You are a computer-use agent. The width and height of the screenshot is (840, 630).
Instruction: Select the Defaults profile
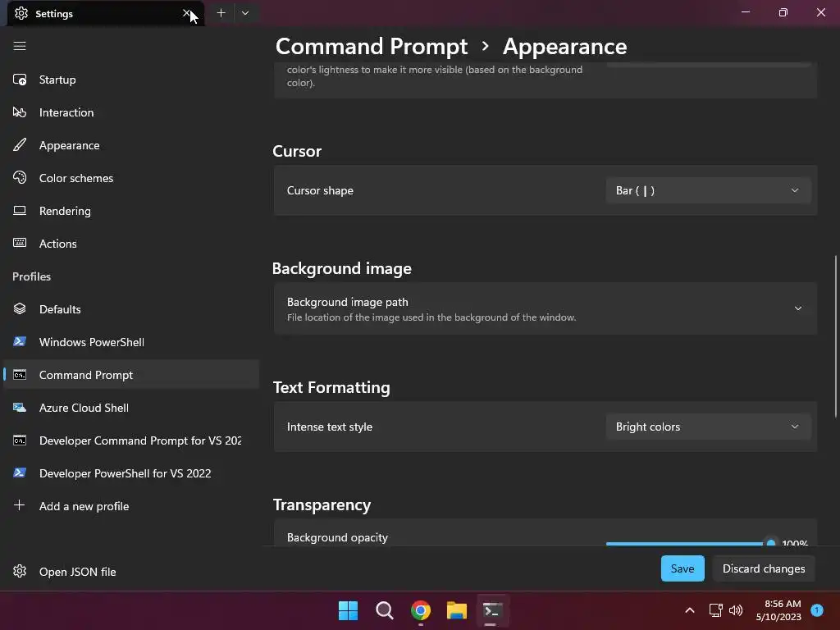[131, 309]
